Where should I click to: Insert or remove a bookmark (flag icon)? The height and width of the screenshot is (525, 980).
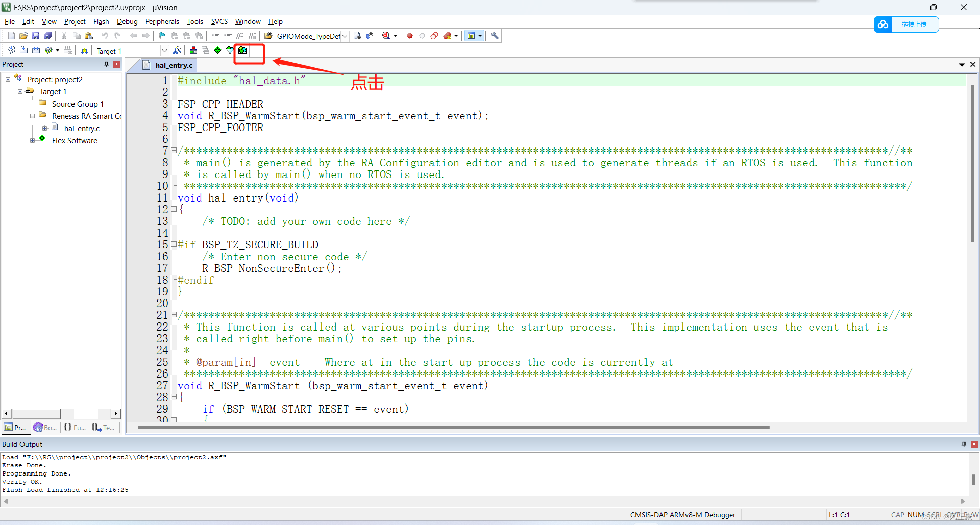point(162,36)
